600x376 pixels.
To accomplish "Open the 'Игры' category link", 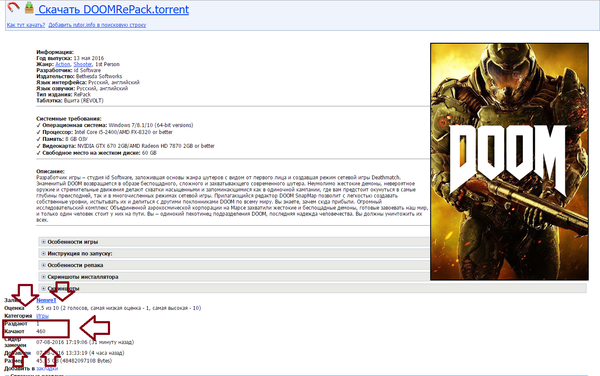I will (42, 316).
